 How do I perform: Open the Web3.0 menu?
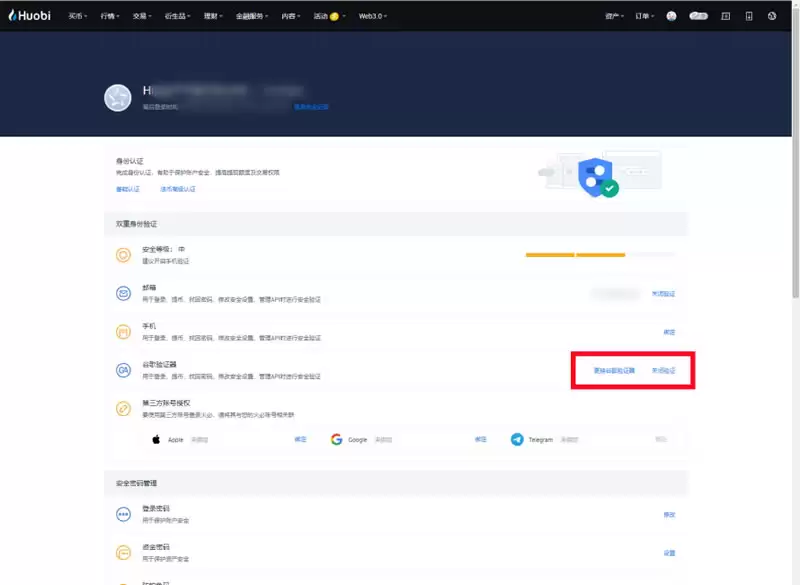pyautogui.click(x=373, y=16)
